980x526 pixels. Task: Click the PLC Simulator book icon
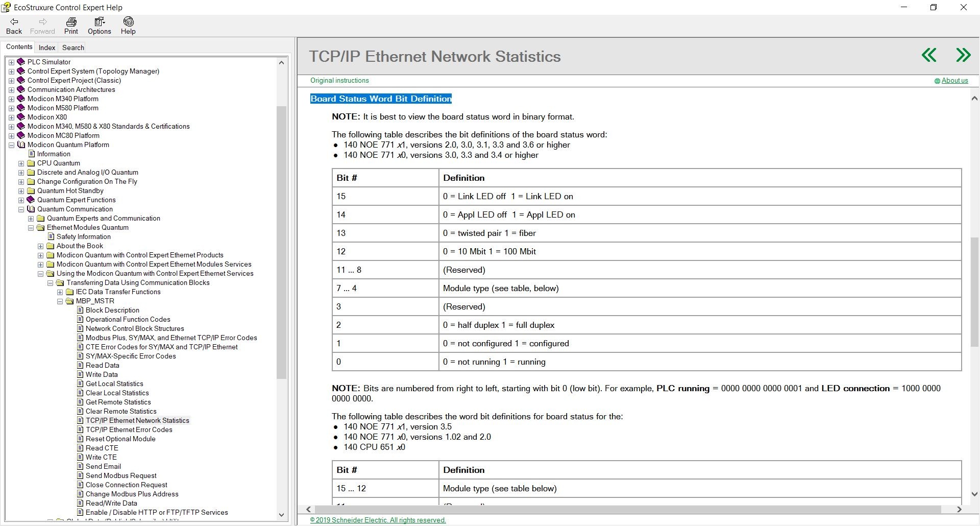coord(21,62)
